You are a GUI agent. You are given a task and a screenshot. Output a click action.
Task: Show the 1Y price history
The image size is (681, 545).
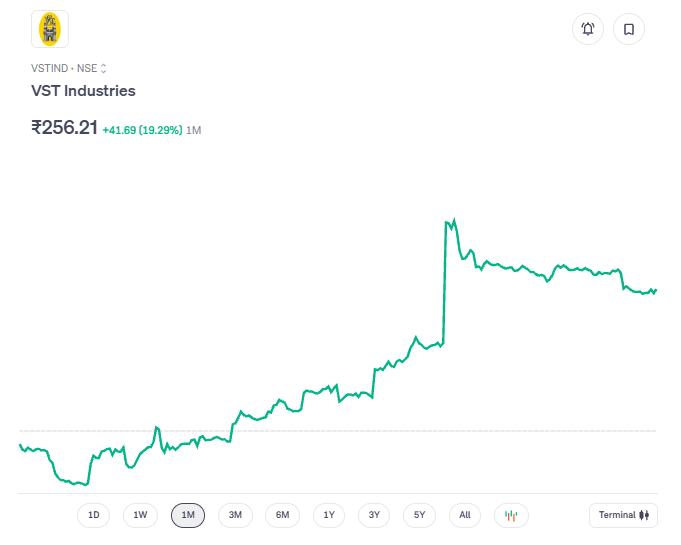pyautogui.click(x=329, y=515)
